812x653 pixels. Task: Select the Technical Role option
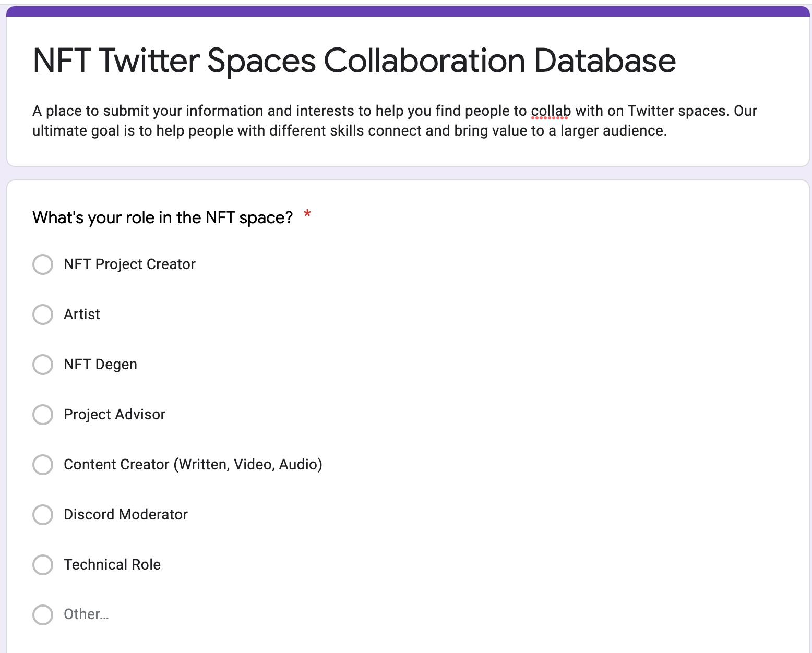pyautogui.click(x=43, y=565)
